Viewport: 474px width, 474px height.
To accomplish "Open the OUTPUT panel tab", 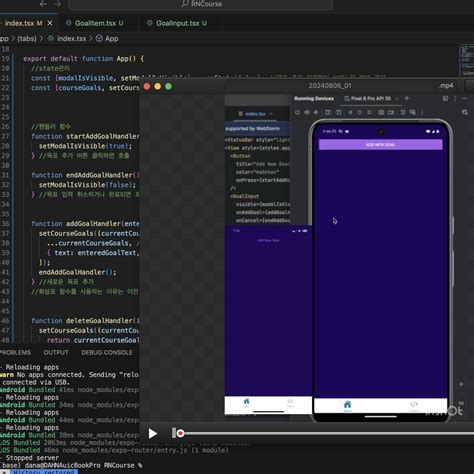I will (x=56, y=352).
